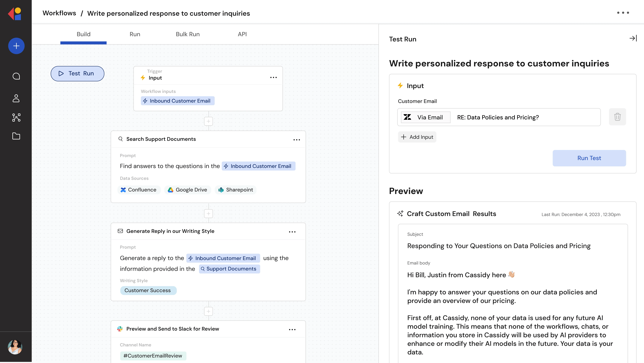Select the Sharepoint data source
The width and height of the screenshot is (644, 363).
(x=236, y=190)
